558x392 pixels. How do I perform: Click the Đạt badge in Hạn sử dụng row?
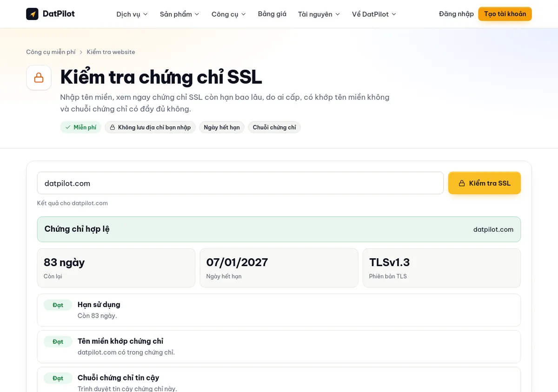[x=58, y=305]
